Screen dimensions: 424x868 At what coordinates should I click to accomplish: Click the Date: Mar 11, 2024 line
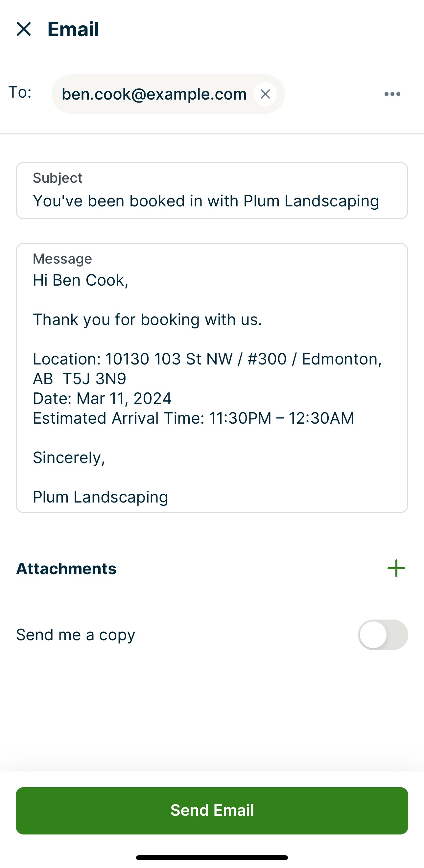pyautogui.click(x=102, y=398)
